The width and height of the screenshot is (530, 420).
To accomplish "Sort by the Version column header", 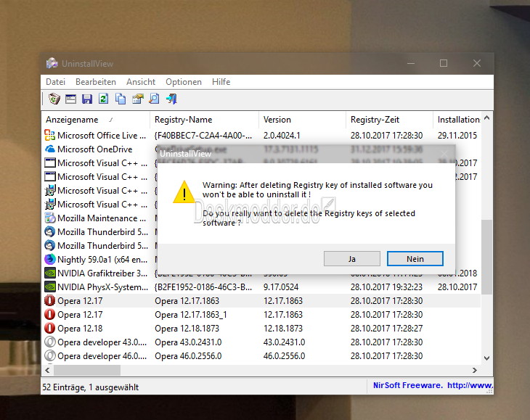I will pos(302,120).
